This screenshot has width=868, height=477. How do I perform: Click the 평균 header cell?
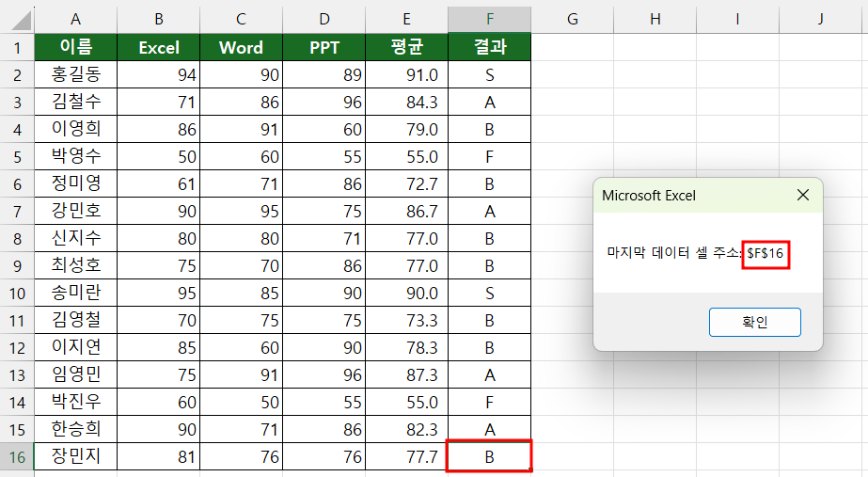[x=406, y=47]
